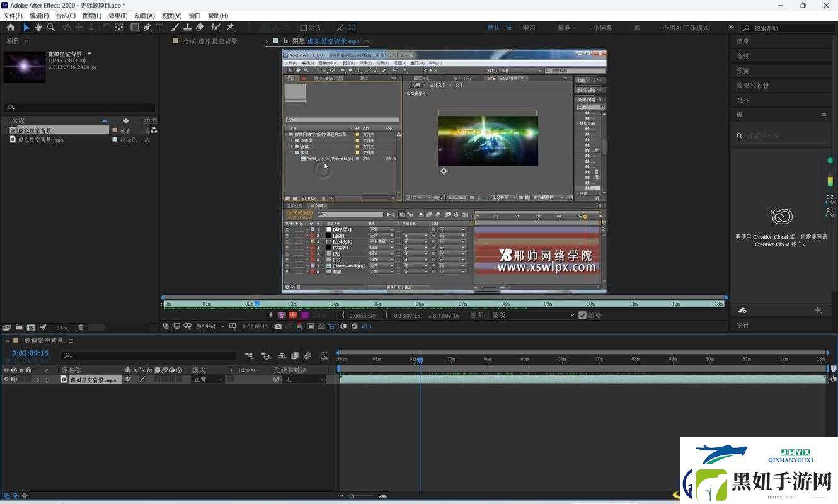This screenshot has width=838, height=504.
Task: Click the 8 bpc color depth button
Action: pyautogui.click(x=62, y=328)
